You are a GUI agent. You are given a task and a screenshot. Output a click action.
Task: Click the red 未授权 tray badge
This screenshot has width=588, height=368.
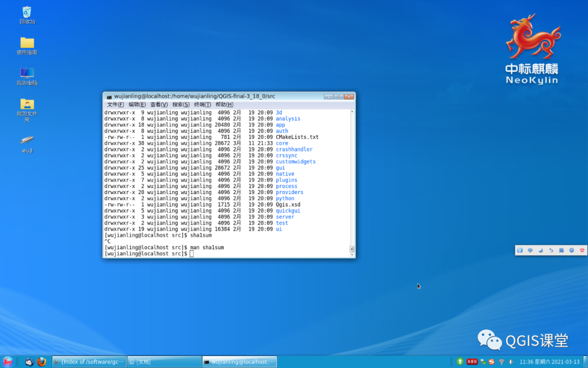tap(472, 361)
